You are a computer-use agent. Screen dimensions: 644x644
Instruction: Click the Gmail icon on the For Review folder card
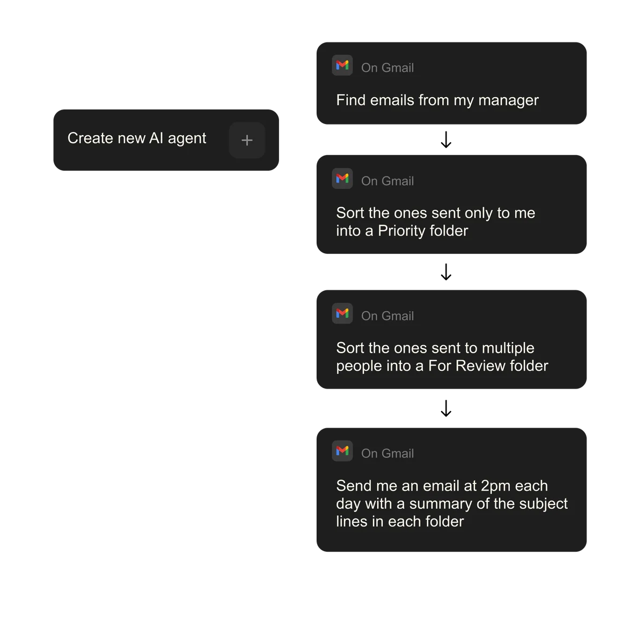[342, 313]
